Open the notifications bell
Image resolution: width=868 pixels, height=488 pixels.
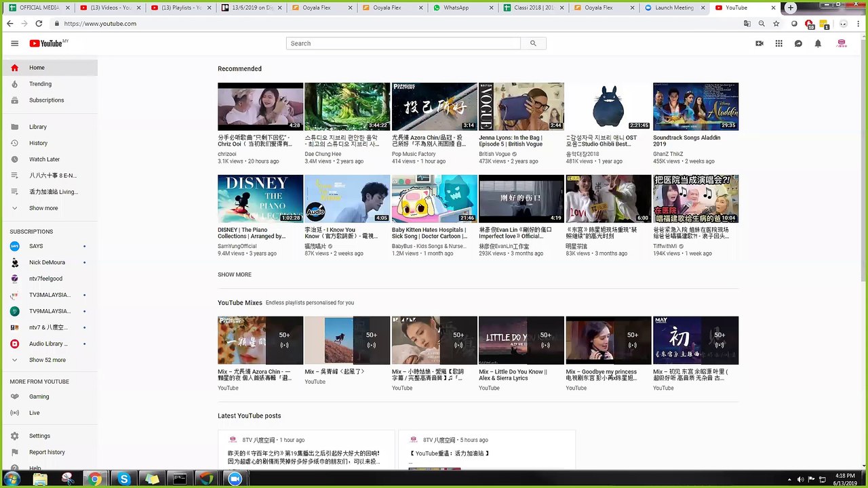(x=818, y=43)
